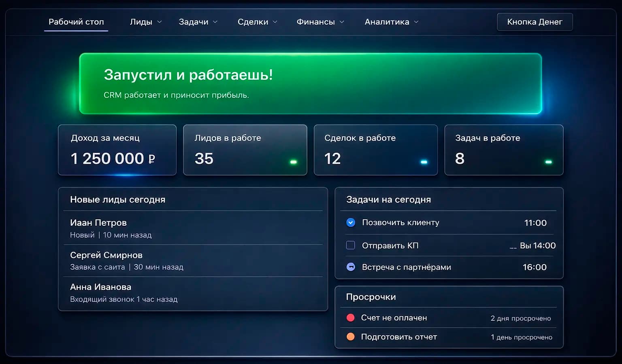Click the 16:00 task time
The height and width of the screenshot is (364, 622).
coord(535,267)
